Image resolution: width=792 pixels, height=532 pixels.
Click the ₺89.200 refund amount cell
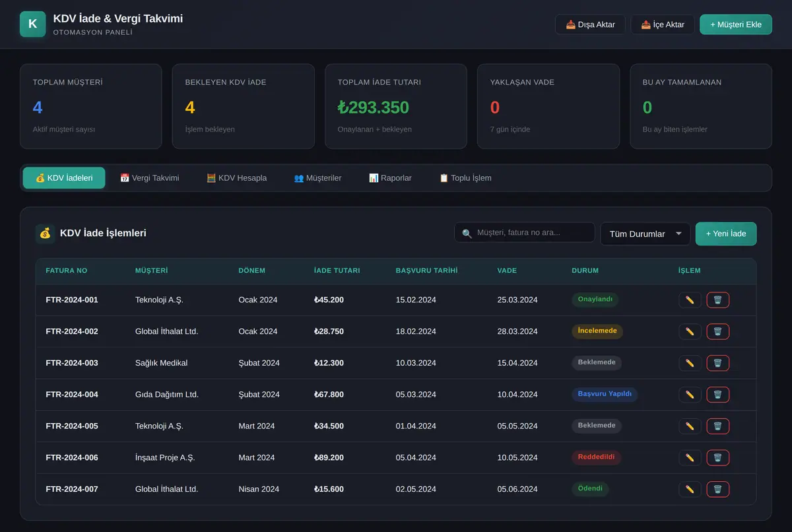tap(329, 457)
